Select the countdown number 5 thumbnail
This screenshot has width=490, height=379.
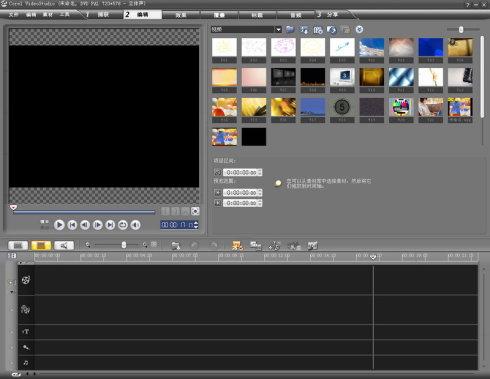pyautogui.click(x=342, y=107)
